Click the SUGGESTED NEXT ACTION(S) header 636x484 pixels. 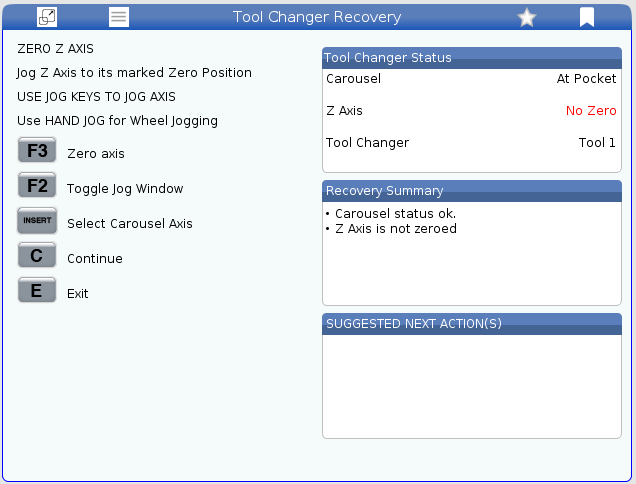(x=472, y=324)
